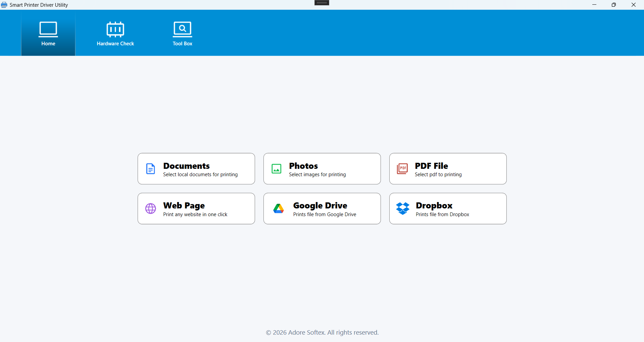Click the red PDF File icon
Image resolution: width=644 pixels, height=342 pixels.
(x=402, y=168)
